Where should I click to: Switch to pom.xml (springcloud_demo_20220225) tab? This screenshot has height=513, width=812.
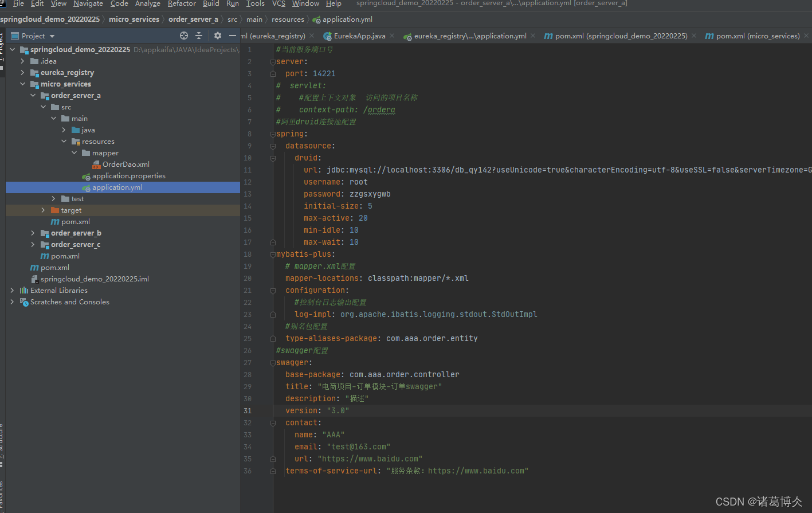(x=621, y=36)
